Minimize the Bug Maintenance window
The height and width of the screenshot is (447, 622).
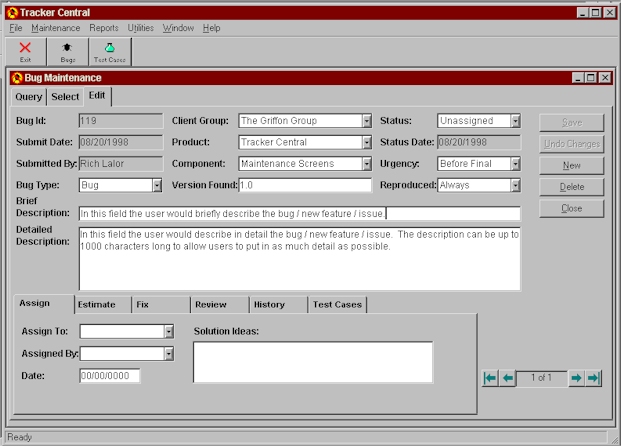click(578, 78)
